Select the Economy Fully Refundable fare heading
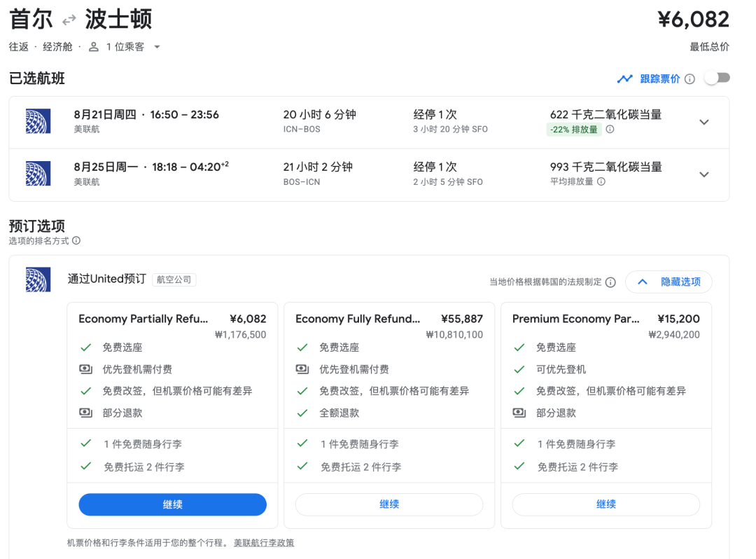Screen dimensions: 756x559 tap(358, 319)
